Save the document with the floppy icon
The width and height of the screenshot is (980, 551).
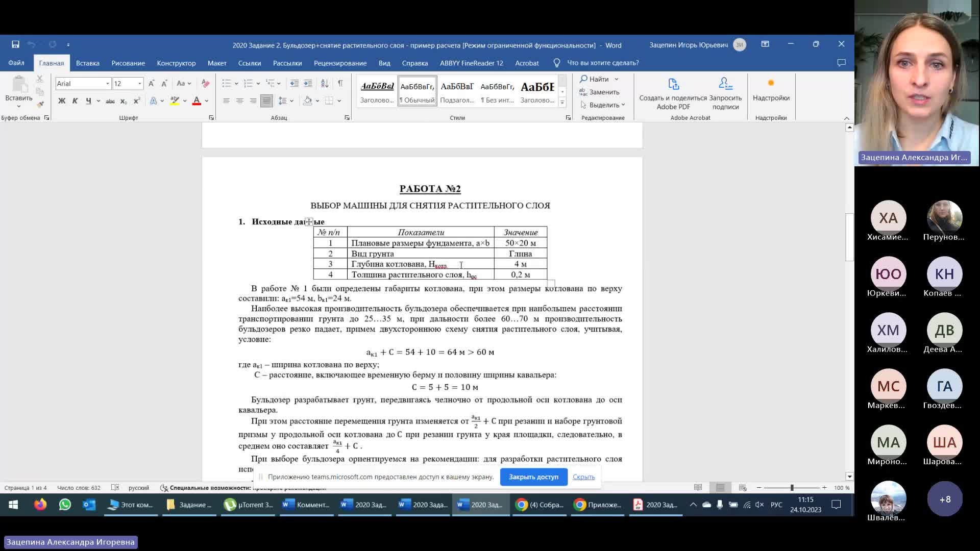(x=15, y=44)
